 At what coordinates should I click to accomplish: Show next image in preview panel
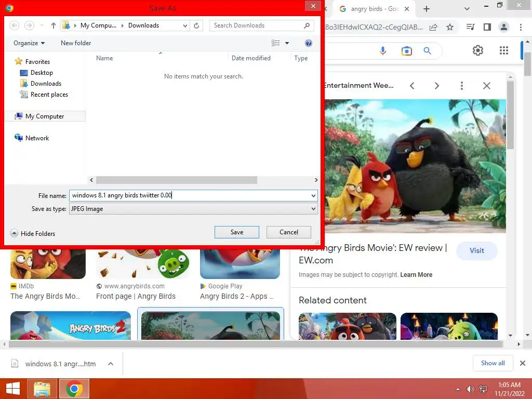tap(436, 86)
